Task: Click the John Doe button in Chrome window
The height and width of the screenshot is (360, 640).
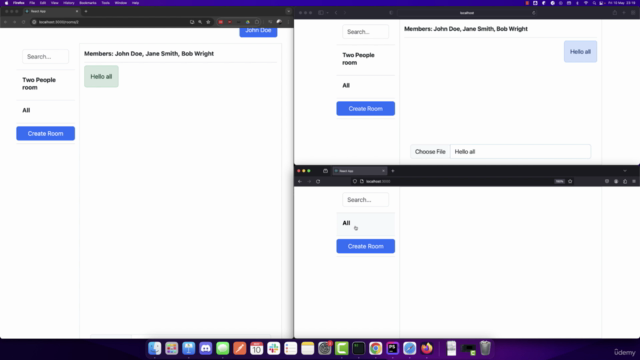Action: pyautogui.click(x=258, y=31)
